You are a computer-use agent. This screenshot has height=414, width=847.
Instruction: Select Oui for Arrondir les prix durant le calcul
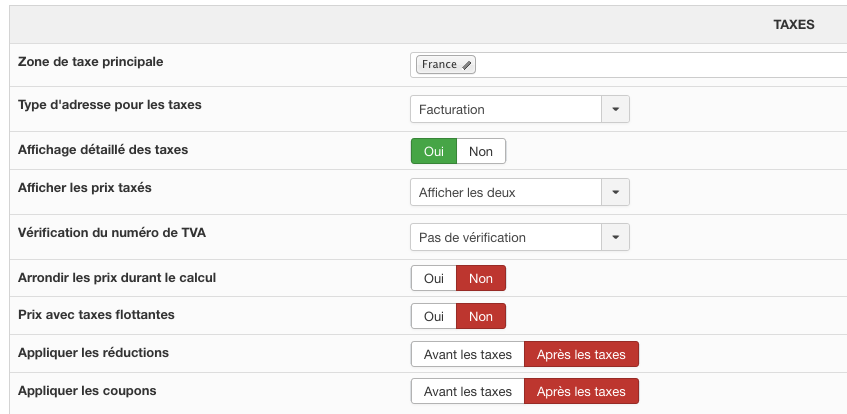pyautogui.click(x=434, y=279)
